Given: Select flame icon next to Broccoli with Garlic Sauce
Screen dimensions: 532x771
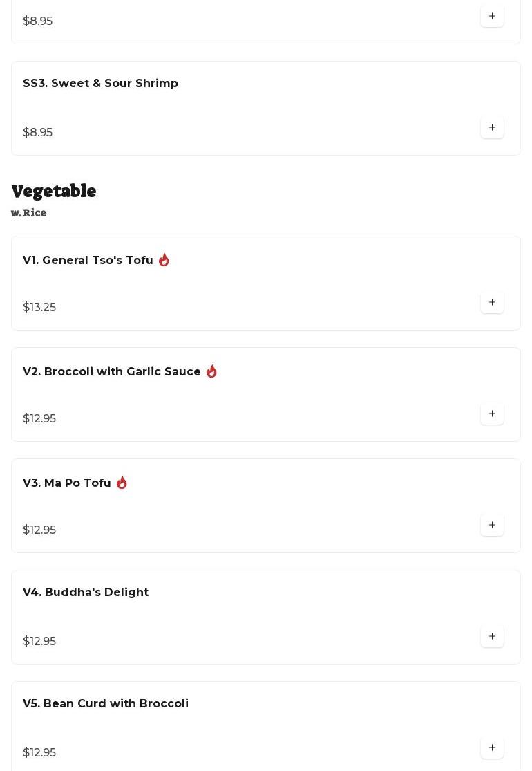Looking at the screenshot, I should point(211,371).
